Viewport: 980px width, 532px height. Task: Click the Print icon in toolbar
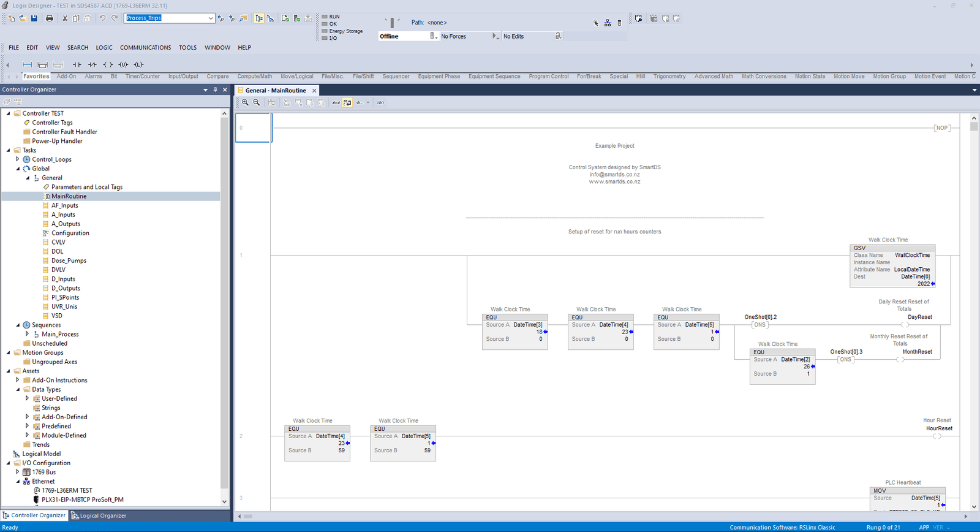click(x=50, y=18)
